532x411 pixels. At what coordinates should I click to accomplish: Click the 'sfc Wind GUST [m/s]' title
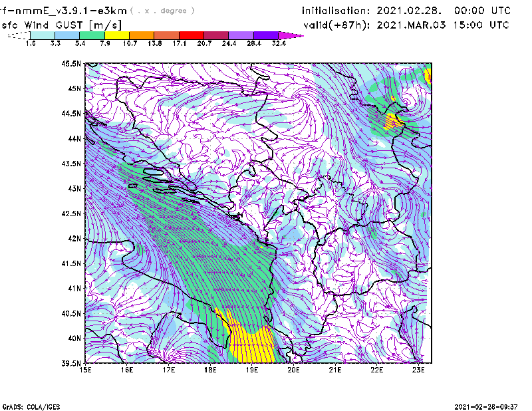click(61, 25)
